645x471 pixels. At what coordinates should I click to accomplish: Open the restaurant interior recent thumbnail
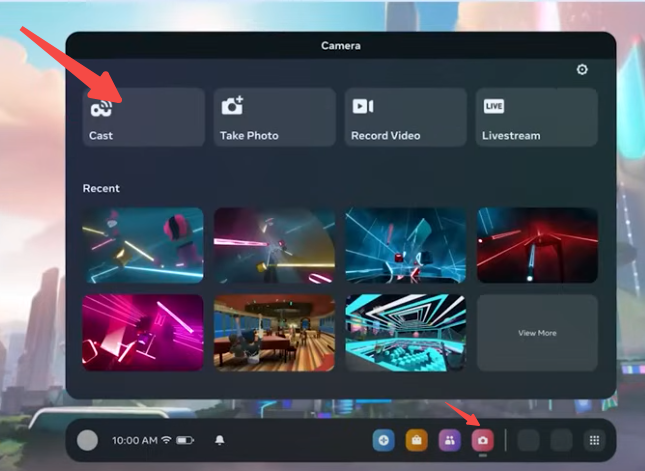(274, 333)
